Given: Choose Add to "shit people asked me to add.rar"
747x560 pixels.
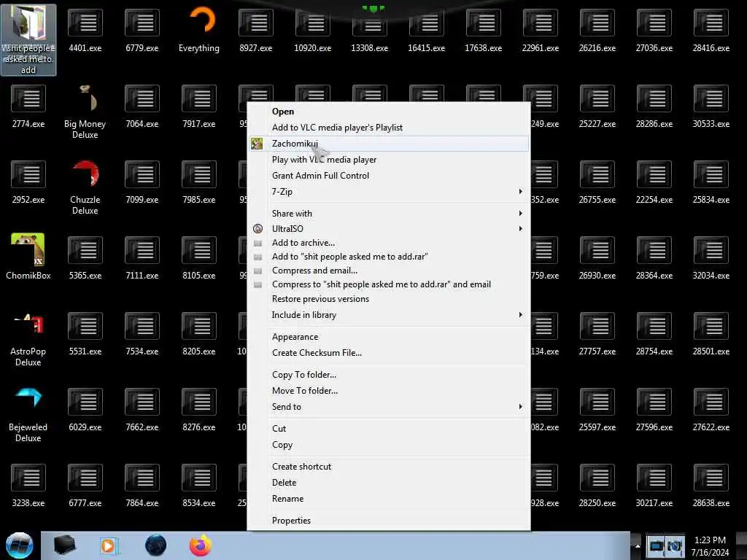Looking at the screenshot, I should click(389, 257).
